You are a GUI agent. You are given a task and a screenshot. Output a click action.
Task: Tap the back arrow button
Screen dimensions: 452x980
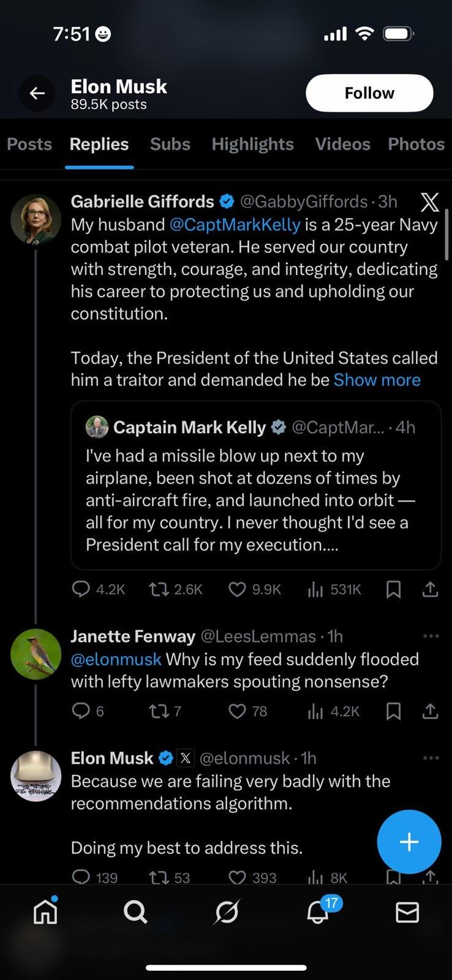tap(37, 93)
